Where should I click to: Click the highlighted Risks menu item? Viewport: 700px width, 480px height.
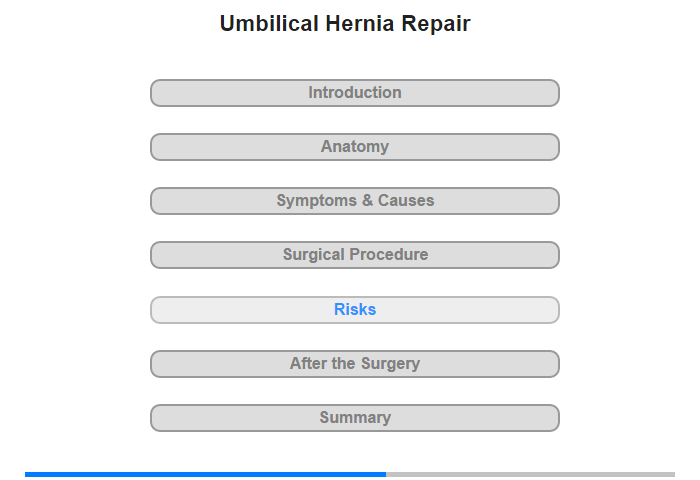coord(355,310)
